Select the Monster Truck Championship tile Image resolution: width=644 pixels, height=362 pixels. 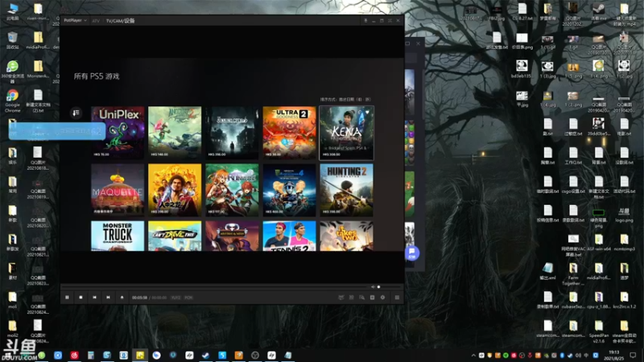point(118,236)
